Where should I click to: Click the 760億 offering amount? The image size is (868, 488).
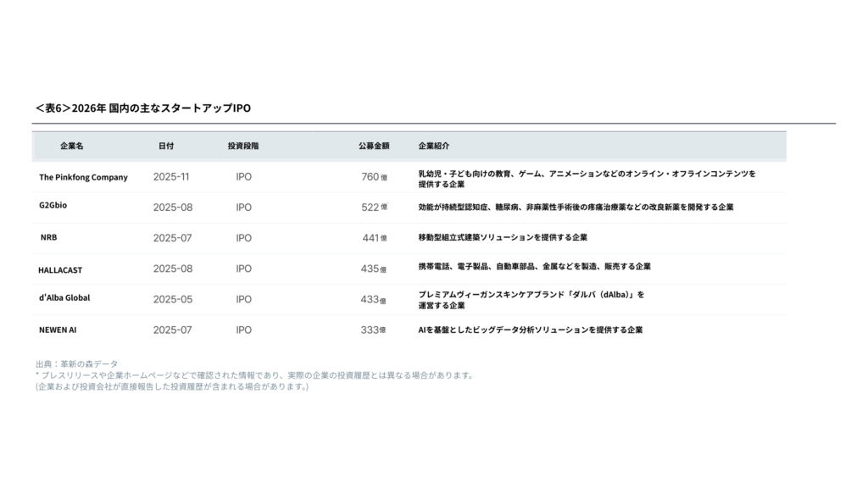[x=374, y=177]
